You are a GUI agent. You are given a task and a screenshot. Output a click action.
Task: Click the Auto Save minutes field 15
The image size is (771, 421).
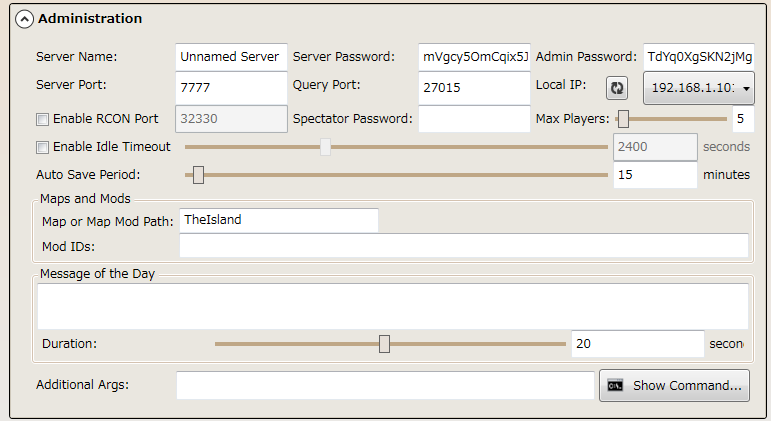[x=655, y=175]
